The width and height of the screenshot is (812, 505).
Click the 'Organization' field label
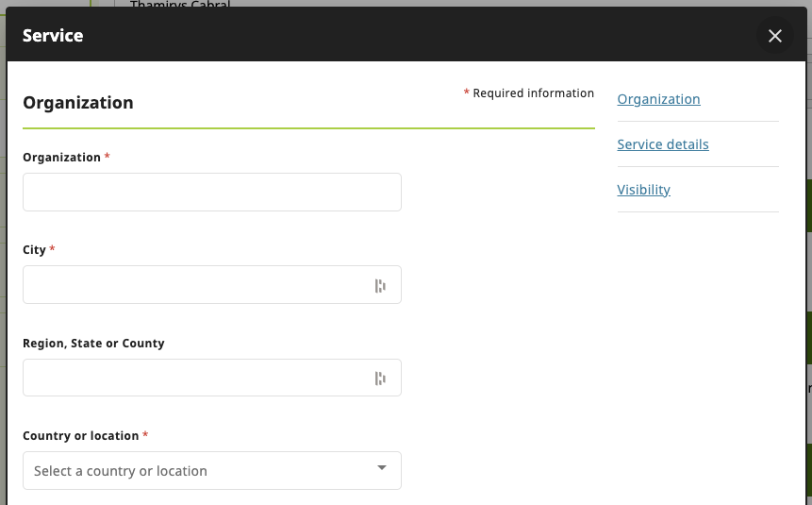point(61,158)
